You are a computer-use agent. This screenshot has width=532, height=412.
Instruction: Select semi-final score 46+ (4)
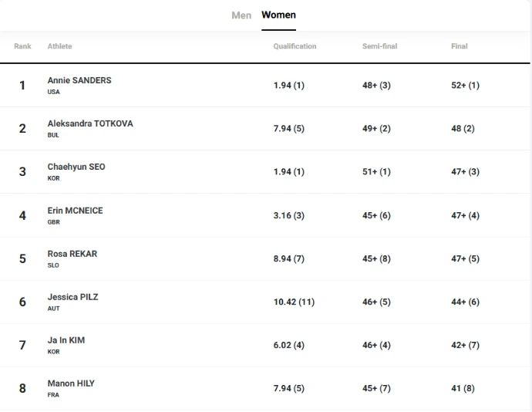pyautogui.click(x=376, y=345)
